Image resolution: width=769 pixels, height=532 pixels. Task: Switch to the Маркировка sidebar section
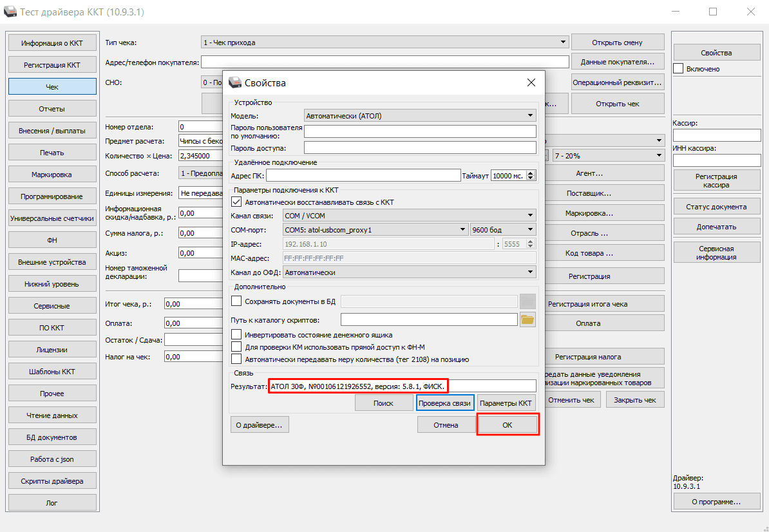(x=52, y=175)
